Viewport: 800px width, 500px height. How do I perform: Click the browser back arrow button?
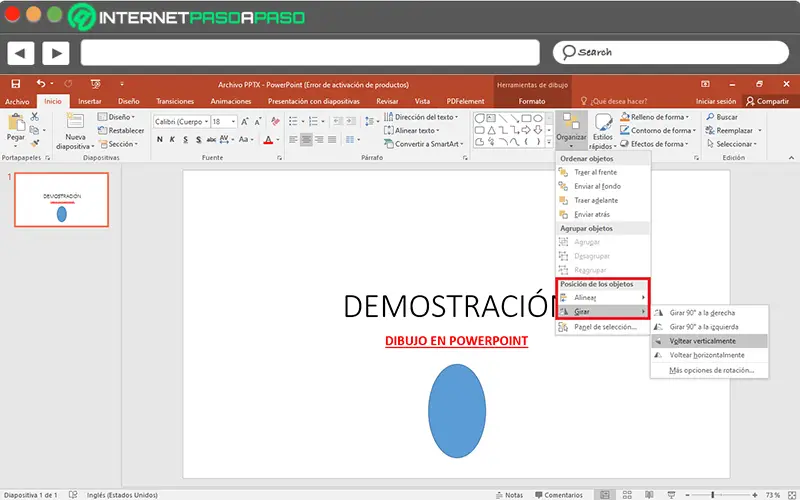[22, 52]
